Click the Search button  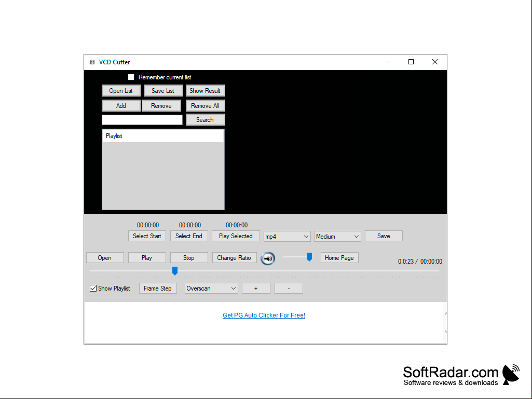(205, 120)
